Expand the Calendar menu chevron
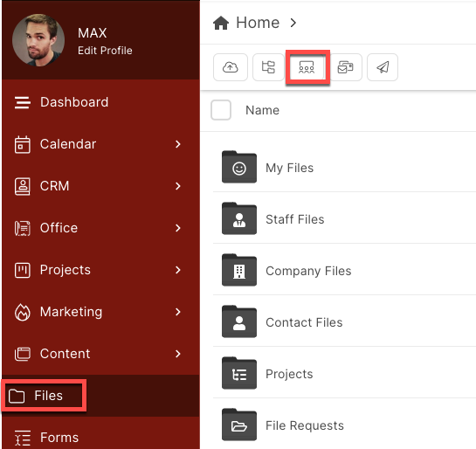 click(x=178, y=144)
